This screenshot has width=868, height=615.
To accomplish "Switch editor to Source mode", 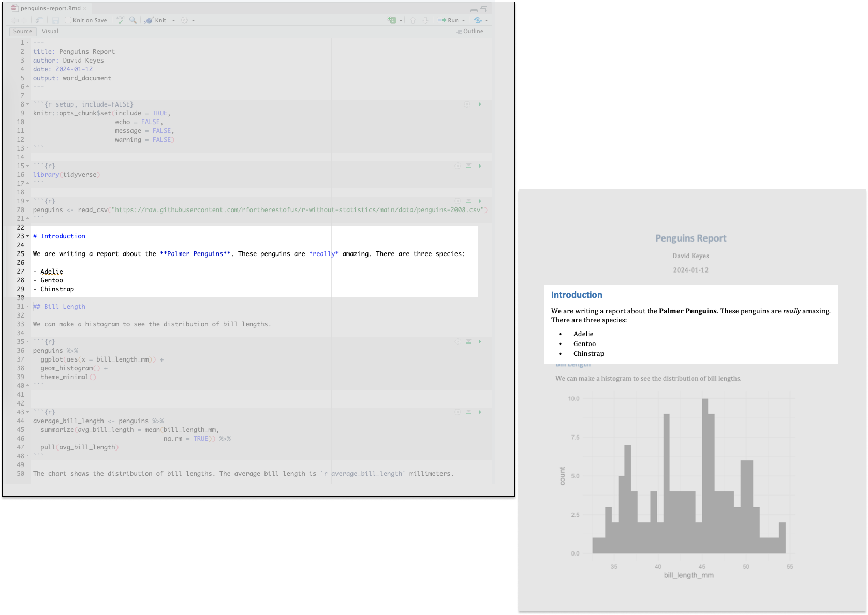I will coord(22,31).
